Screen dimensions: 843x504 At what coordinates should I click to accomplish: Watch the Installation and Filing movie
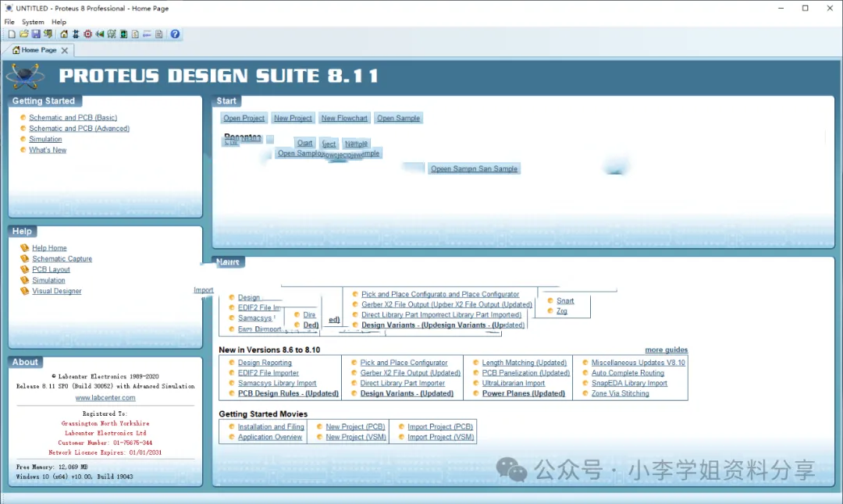pyautogui.click(x=270, y=427)
